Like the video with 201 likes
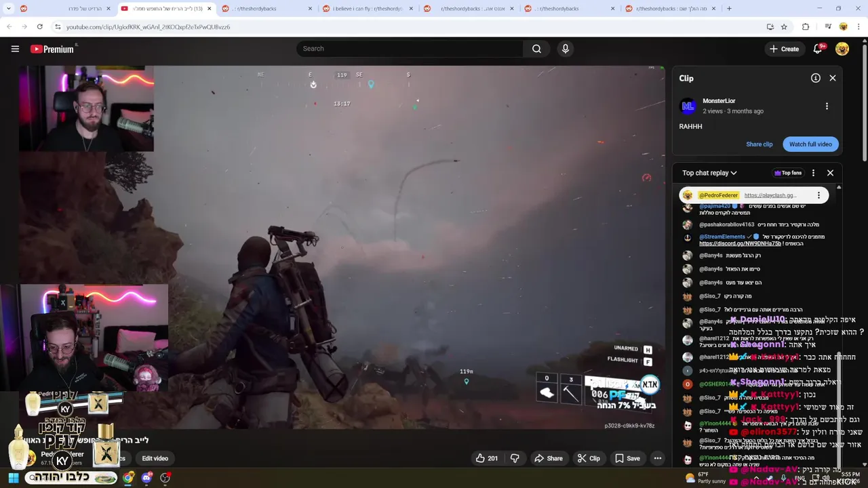This screenshot has width=868, height=488. (487, 458)
